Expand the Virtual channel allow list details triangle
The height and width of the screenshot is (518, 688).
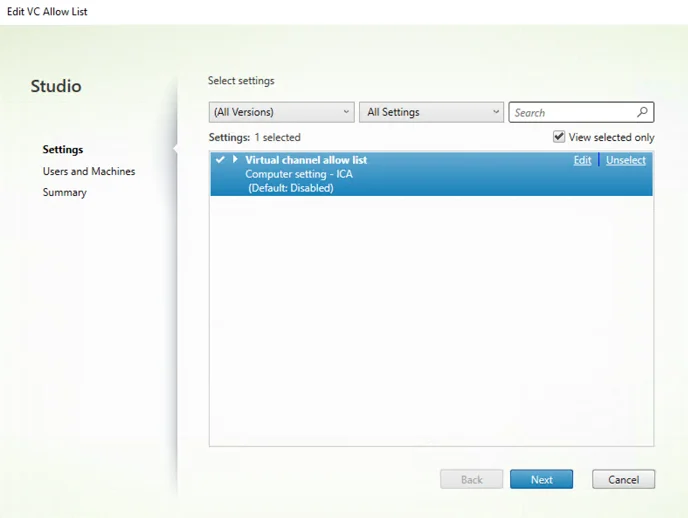point(235,160)
